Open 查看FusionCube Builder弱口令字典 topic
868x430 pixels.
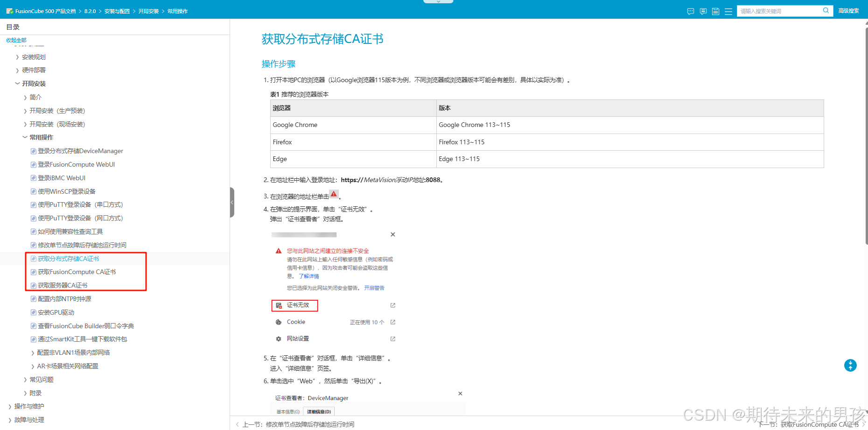tap(86, 326)
